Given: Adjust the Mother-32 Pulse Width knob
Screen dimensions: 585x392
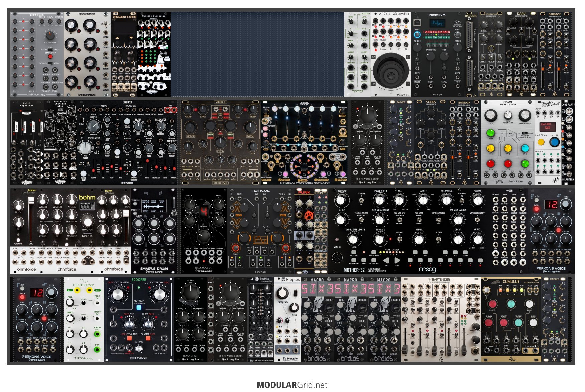Looking at the screenshot, I should point(380,200).
